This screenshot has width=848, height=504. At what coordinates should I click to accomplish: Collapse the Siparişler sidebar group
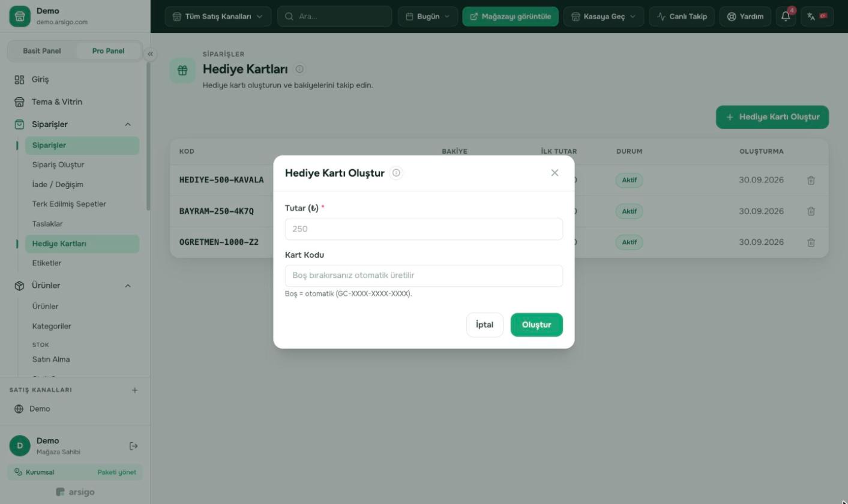(x=127, y=124)
